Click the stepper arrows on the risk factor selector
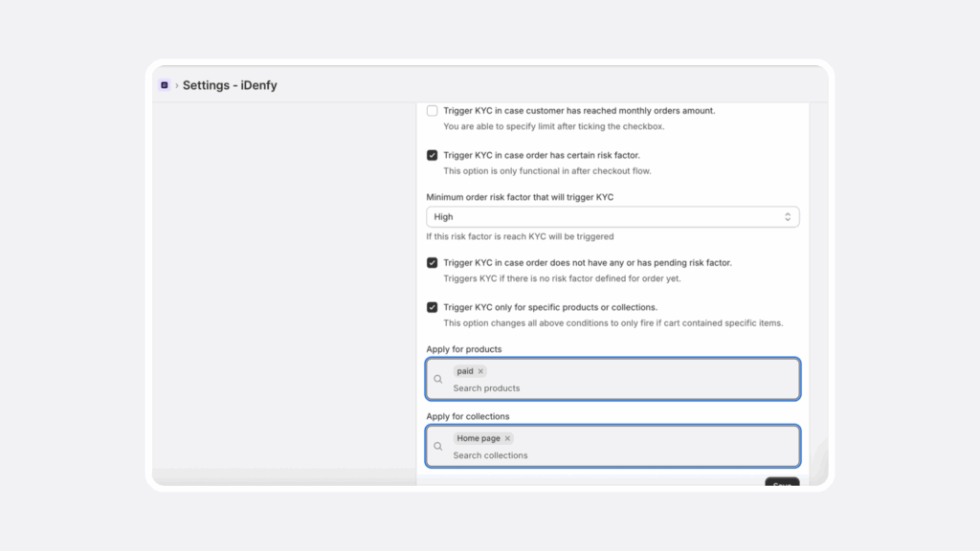980x551 pixels. coord(788,216)
